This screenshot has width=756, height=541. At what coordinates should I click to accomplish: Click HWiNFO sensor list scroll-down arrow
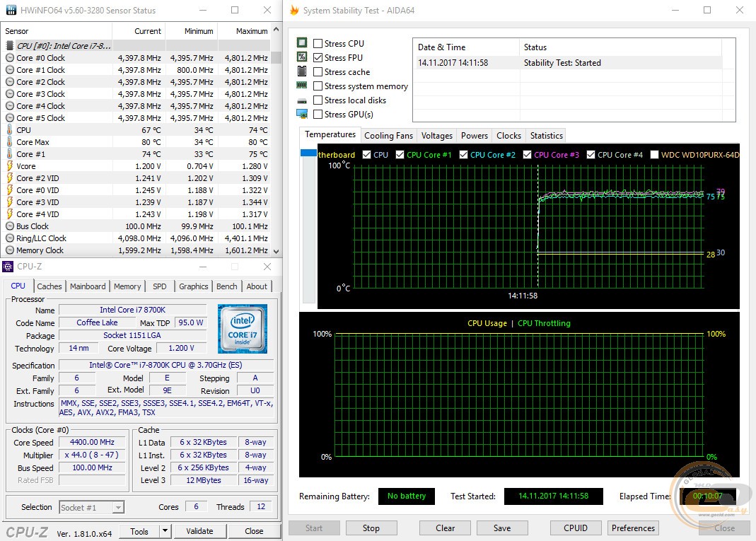(277, 251)
